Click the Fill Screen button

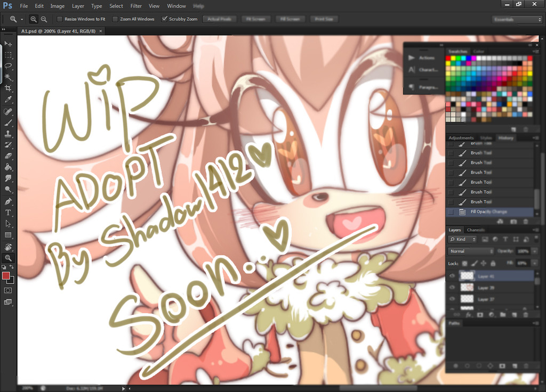(x=290, y=19)
